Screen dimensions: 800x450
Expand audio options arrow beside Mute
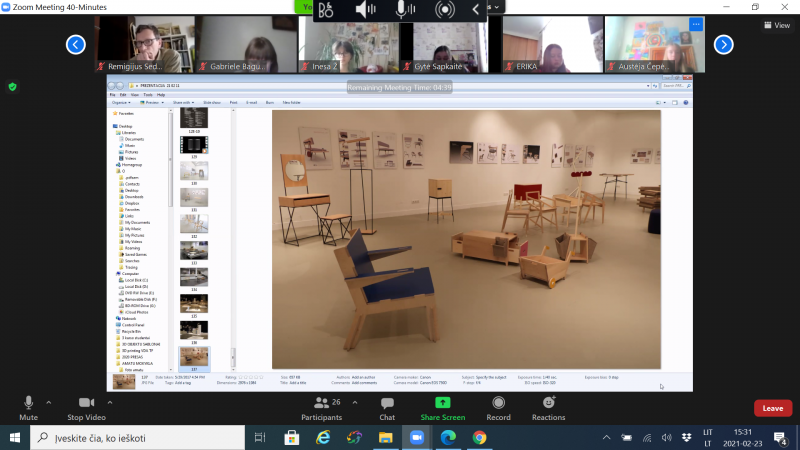[49, 403]
